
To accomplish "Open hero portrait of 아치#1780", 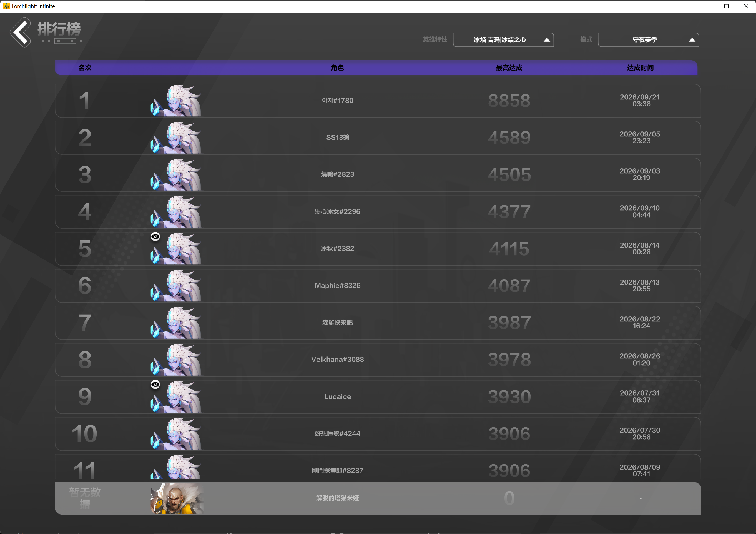I will point(176,101).
